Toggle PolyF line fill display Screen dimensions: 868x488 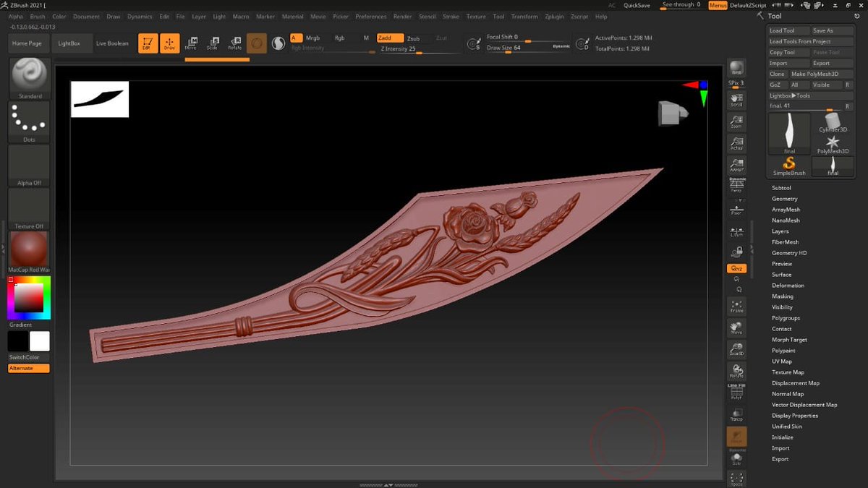point(736,393)
